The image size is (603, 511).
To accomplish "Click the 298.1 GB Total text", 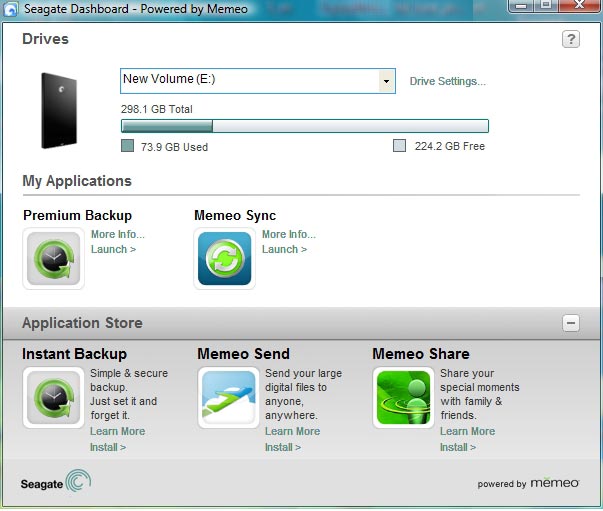I will [x=157, y=109].
